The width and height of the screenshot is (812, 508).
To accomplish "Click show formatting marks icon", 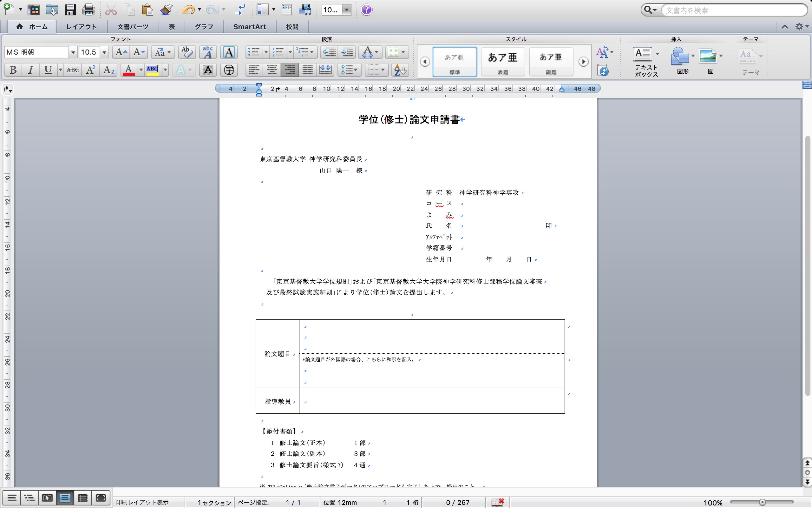I will click(x=239, y=10).
